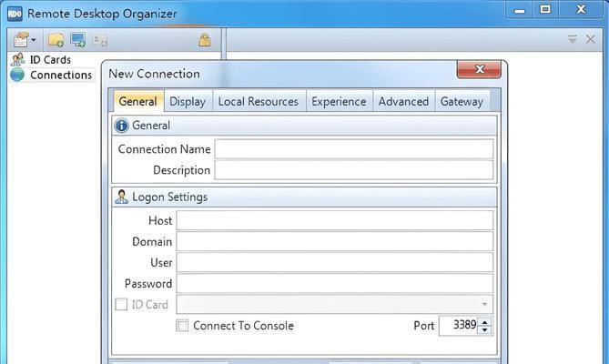609x364 pixels.
Task: Minimize the Remote Desktop Organizer window
Action: (519, 10)
